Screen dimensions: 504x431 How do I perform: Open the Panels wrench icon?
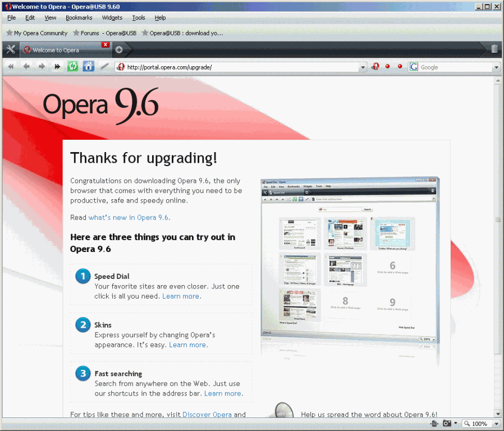[11, 49]
